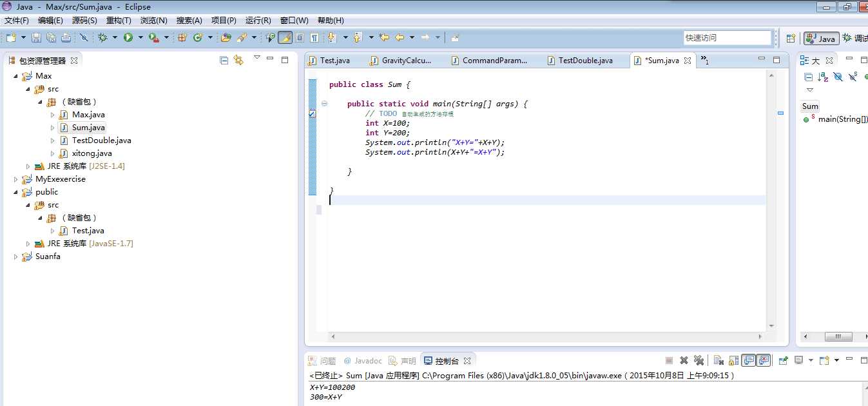This screenshot has height=406, width=868.
Task: Toggle Show Whitespace Characters pilcrow button
Action: 314,38
